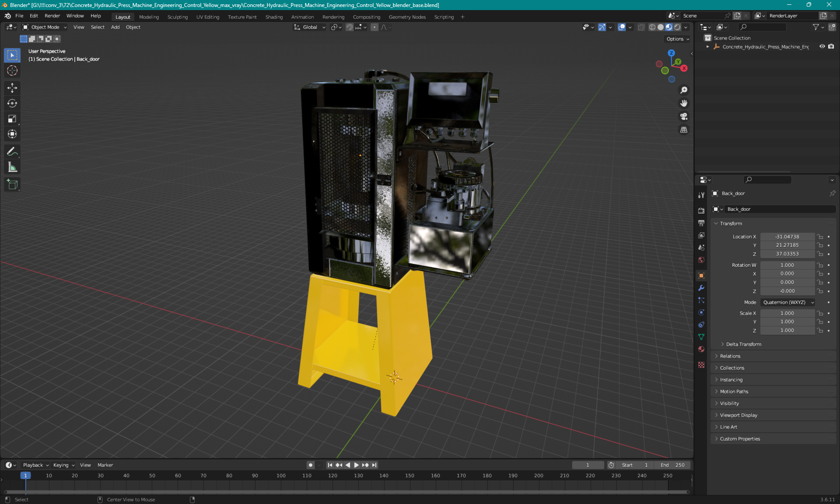Expand Concrete_Hydraulic_Press collection tree
The image size is (840, 504).
707,46
